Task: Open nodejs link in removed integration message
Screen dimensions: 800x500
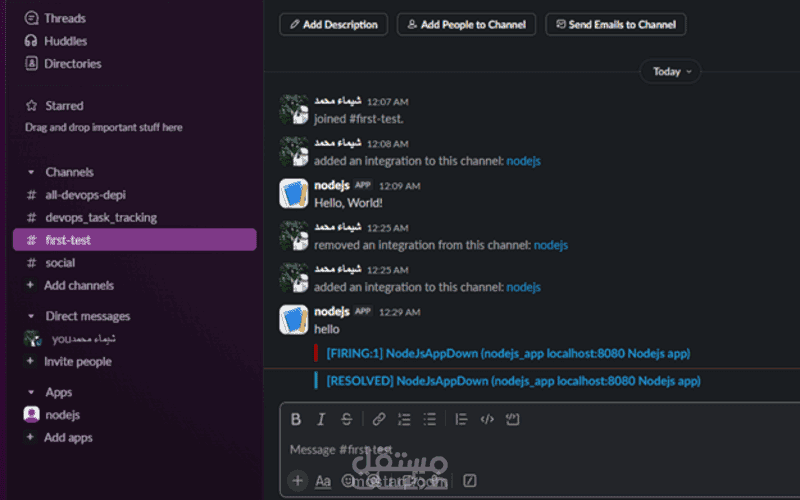Action: pos(551,245)
